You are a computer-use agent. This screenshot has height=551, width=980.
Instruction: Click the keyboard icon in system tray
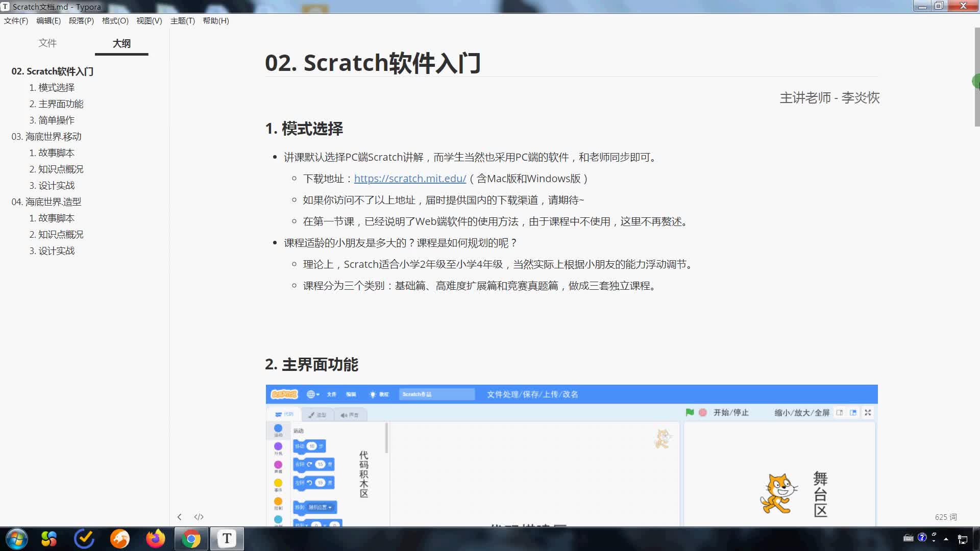coord(909,538)
